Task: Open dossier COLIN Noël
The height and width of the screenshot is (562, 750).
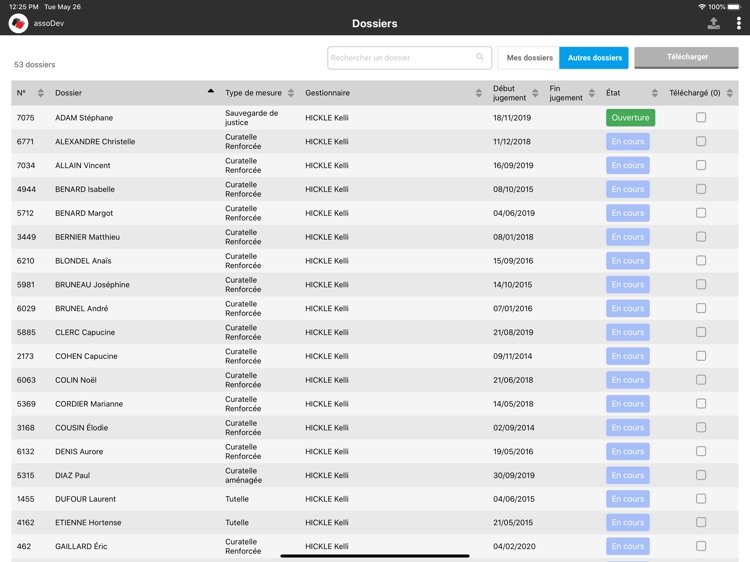Action: [x=76, y=380]
